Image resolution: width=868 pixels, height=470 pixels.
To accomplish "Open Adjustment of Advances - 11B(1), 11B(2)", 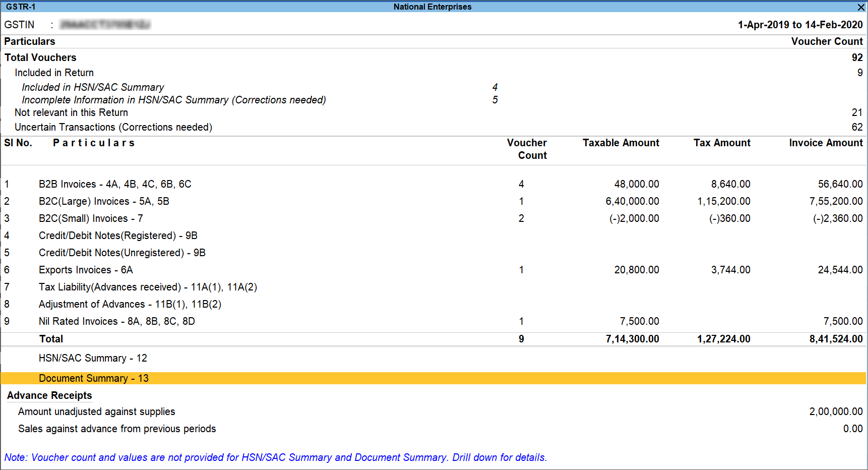I will [x=130, y=304].
